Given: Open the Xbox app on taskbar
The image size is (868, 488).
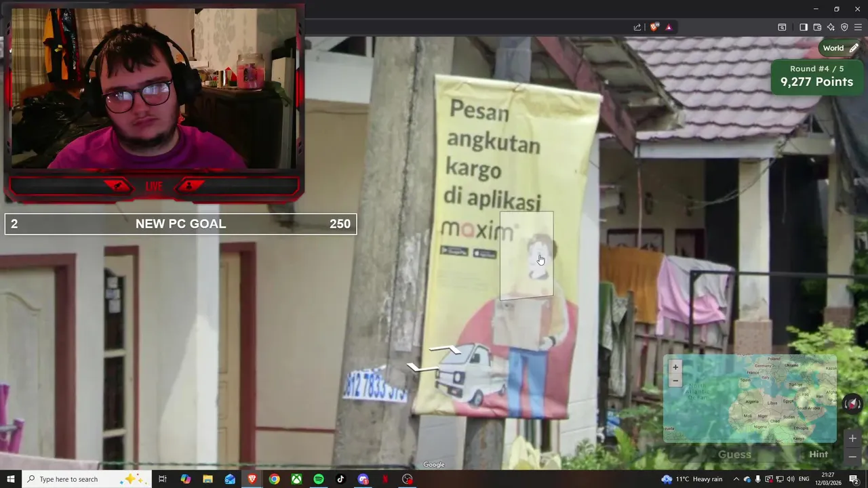Looking at the screenshot, I should click(296, 479).
